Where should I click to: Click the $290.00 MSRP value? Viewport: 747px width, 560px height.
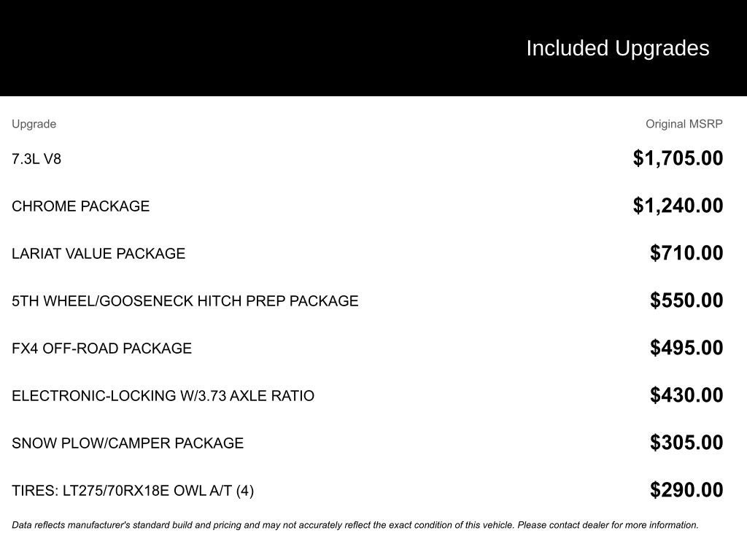point(686,490)
